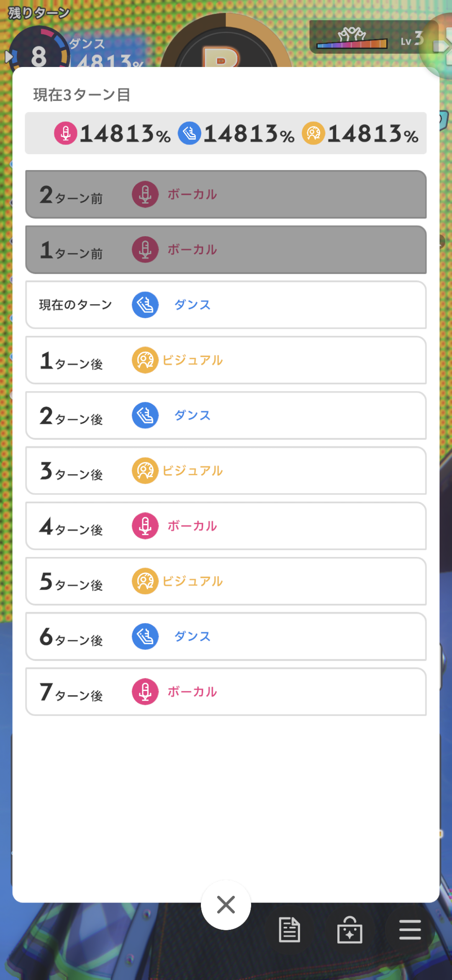Viewport: 452px width, 980px height.
Task: Tap the Vocal icon on 4 turns later row
Action: (x=145, y=526)
